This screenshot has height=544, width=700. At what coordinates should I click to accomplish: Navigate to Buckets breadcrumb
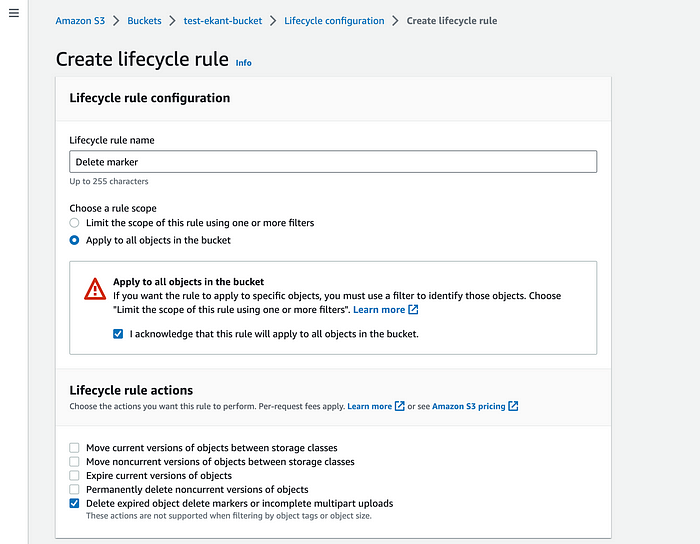pos(144,21)
